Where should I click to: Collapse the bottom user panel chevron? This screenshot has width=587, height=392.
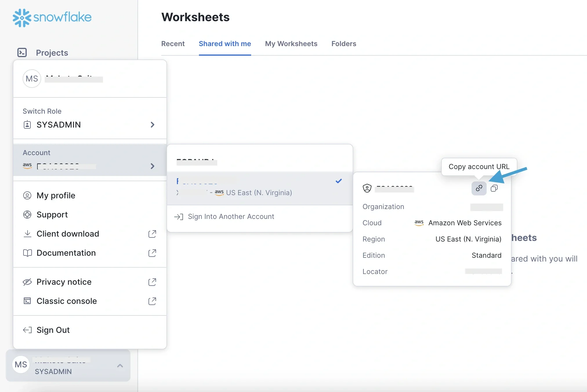coord(120,366)
